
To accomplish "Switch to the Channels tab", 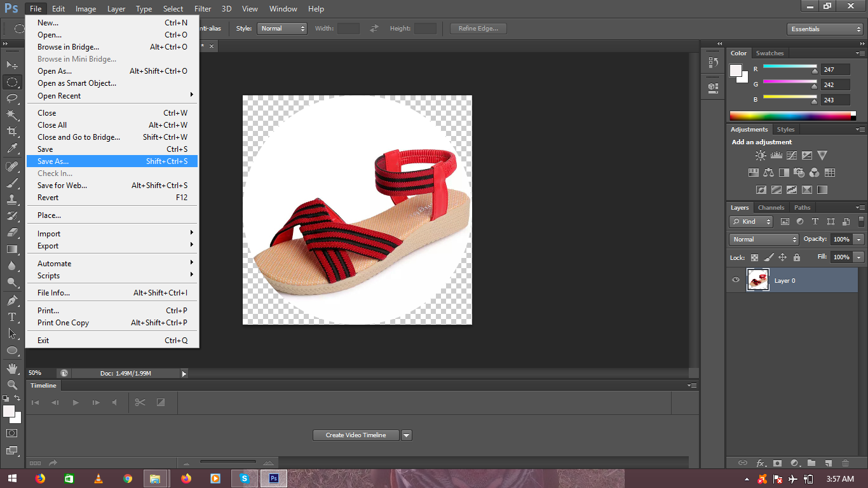I will point(771,208).
